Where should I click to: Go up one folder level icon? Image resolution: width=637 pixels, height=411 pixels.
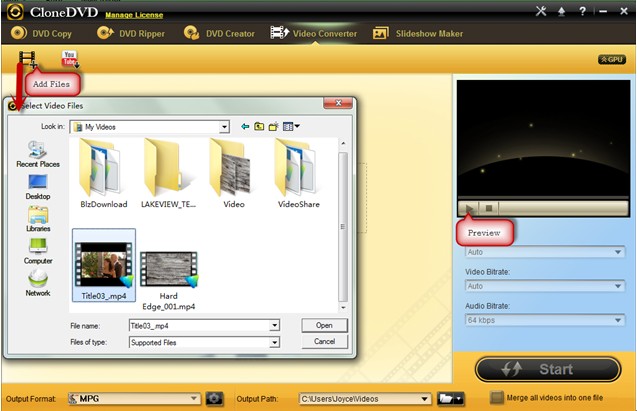tap(259, 127)
